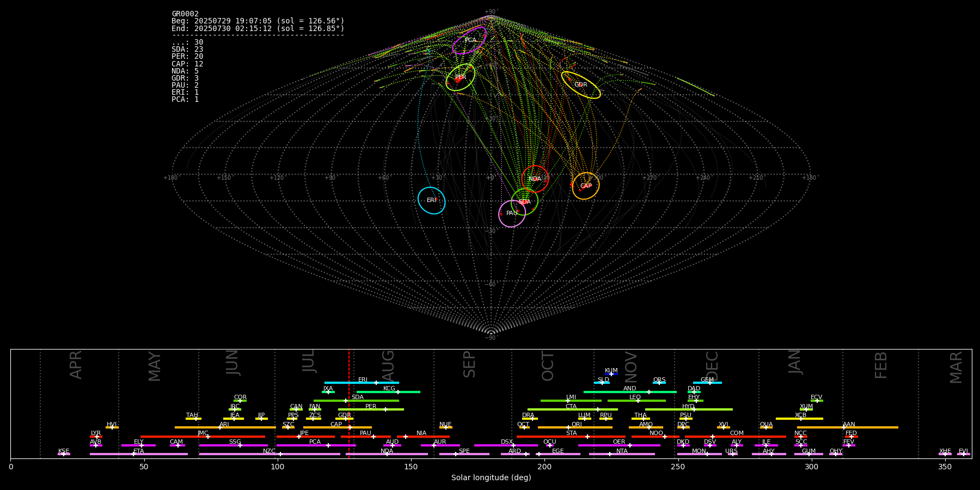Image resolution: width=980 pixels, height=490 pixels.
Task: Select the green SDA radiant circle
Action: pyautogui.click(x=525, y=201)
